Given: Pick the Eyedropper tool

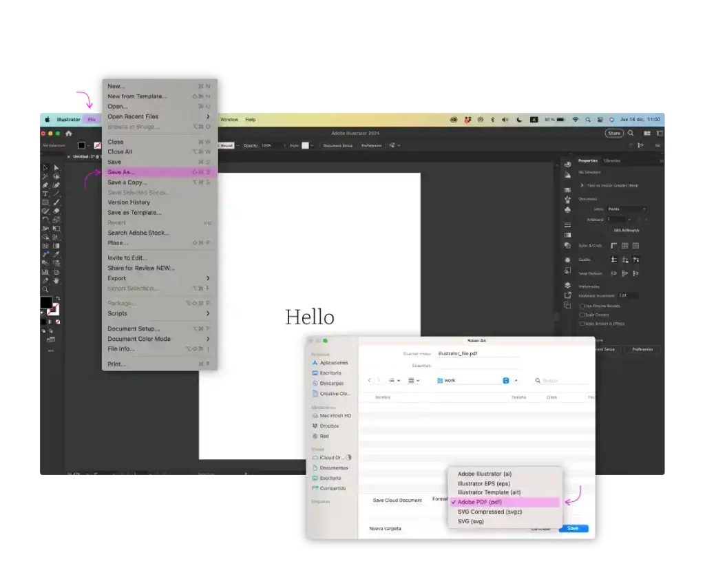Looking at the screenshot, I should click(x=56, y=255).
